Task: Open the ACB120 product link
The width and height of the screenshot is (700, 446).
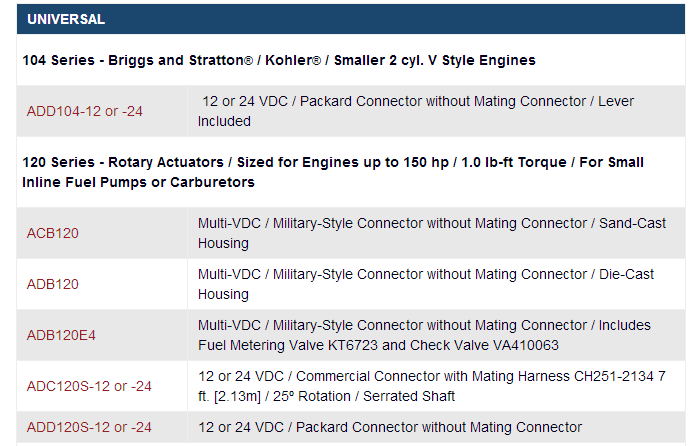Action: point(53,233)
